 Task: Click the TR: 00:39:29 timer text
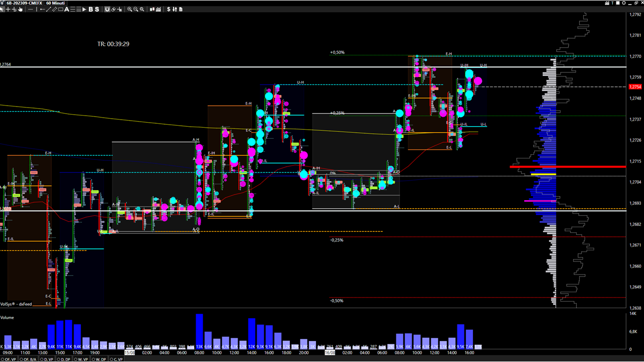point(113,44)
